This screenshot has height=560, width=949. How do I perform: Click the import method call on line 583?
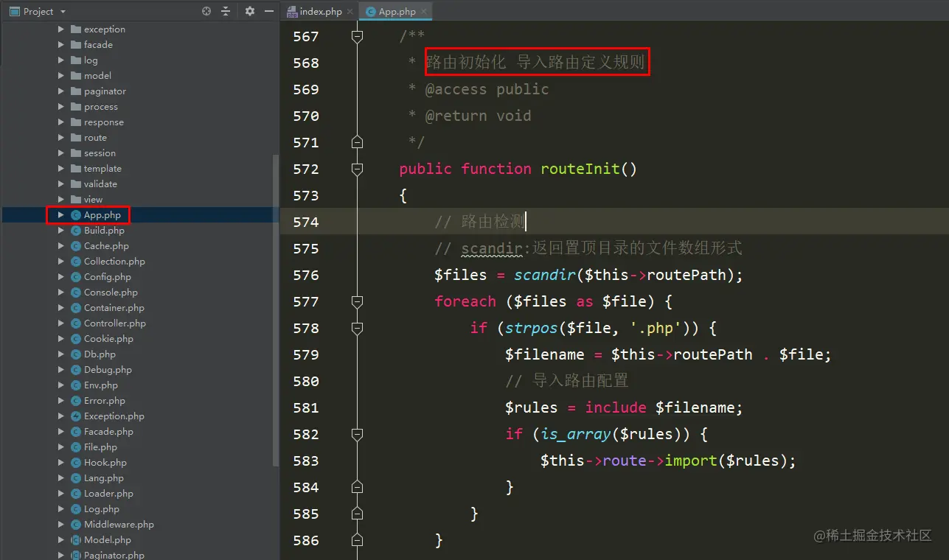tap(691, 461)
